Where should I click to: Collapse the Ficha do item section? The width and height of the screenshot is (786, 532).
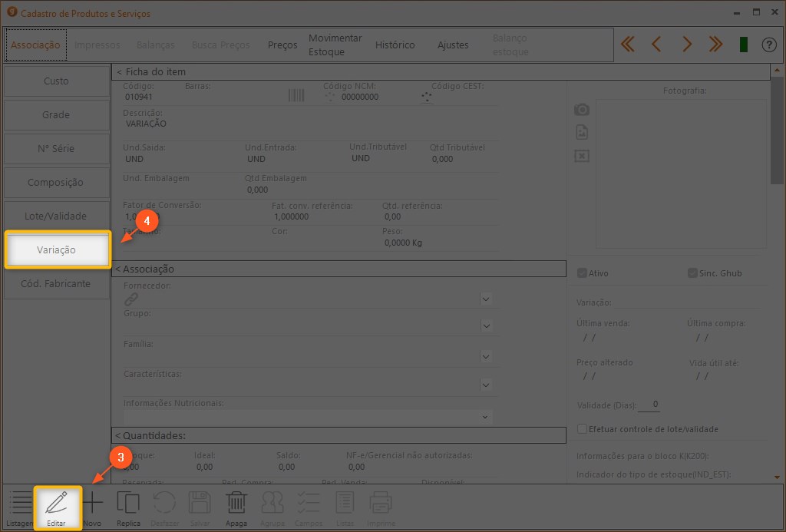point(119,71)
